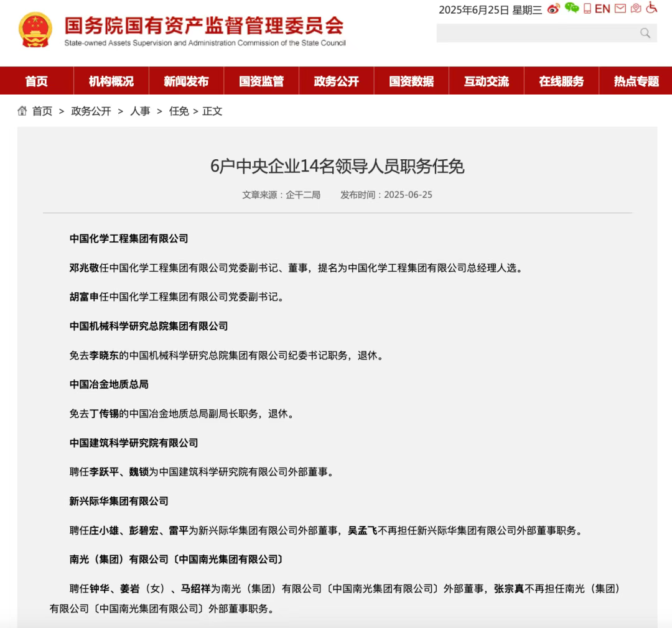Click heading 中国冶金地质总局
The image size is (672, 628).
click(x=109, y=384)
